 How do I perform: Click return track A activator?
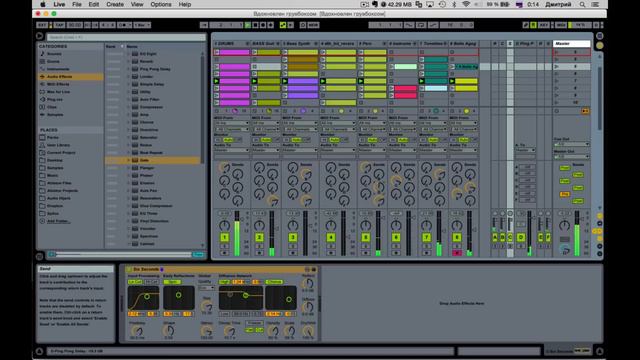[495, 237]
